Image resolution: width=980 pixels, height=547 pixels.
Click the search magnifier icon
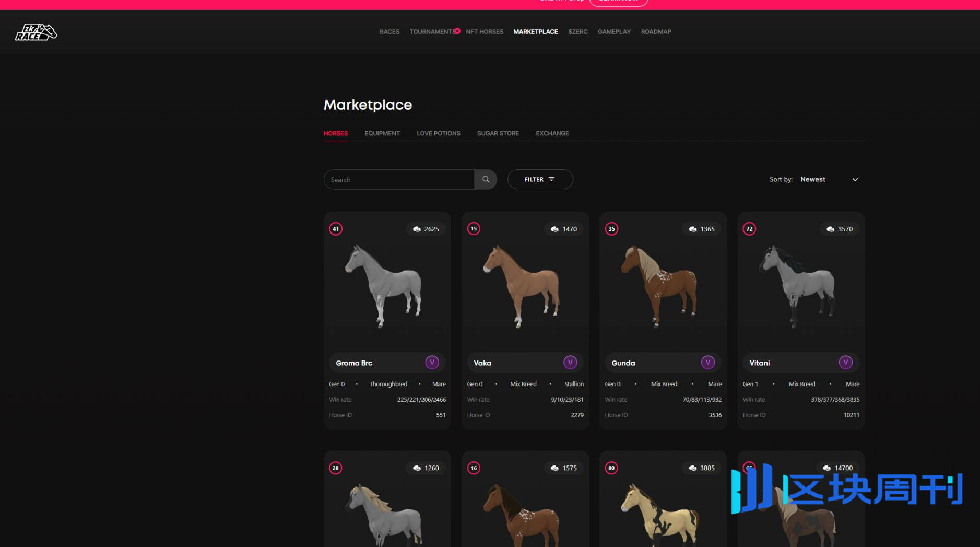click(x=486, y=179)
